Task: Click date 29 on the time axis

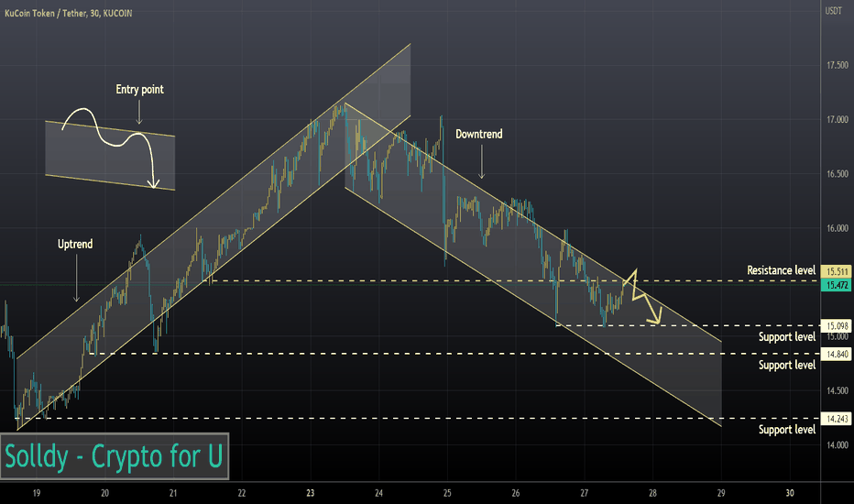Action: click(721, 493)
